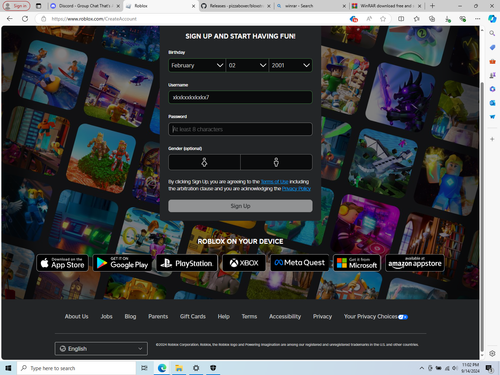Switch to the Releases pizzaboxer bloxstrap tab
The width and height of the screenshot is (500, 375).
point(235,6)
